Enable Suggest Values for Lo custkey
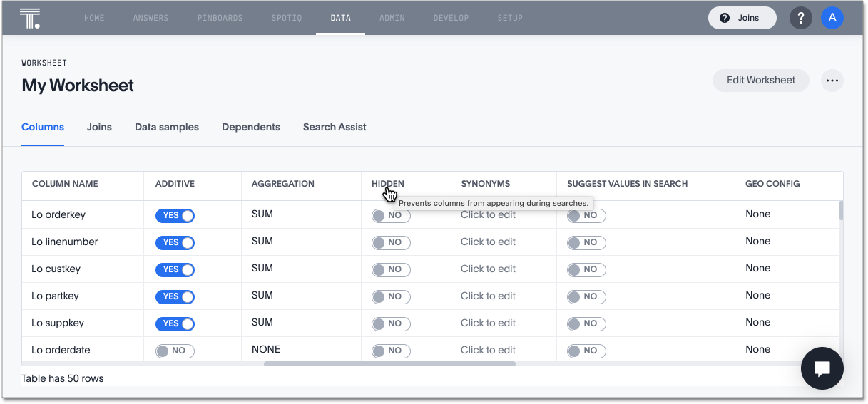The image size is (868, 404). click(586, 269)
